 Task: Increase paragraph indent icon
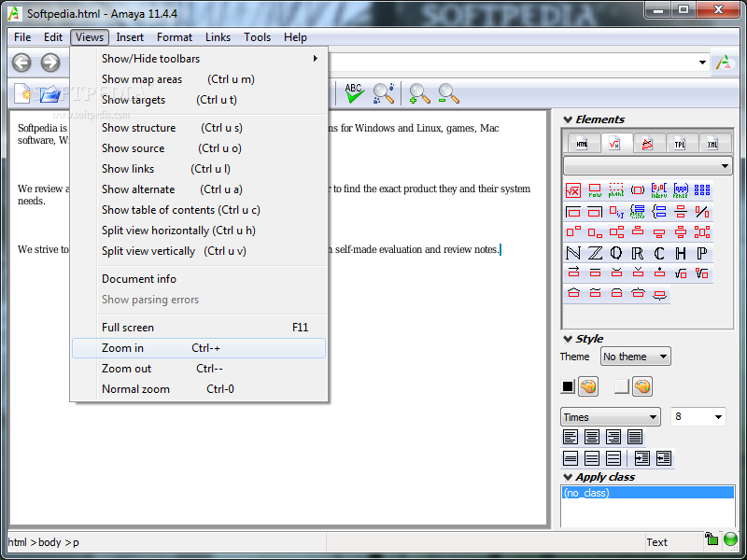pyautogui.click(x=641, y=458)
